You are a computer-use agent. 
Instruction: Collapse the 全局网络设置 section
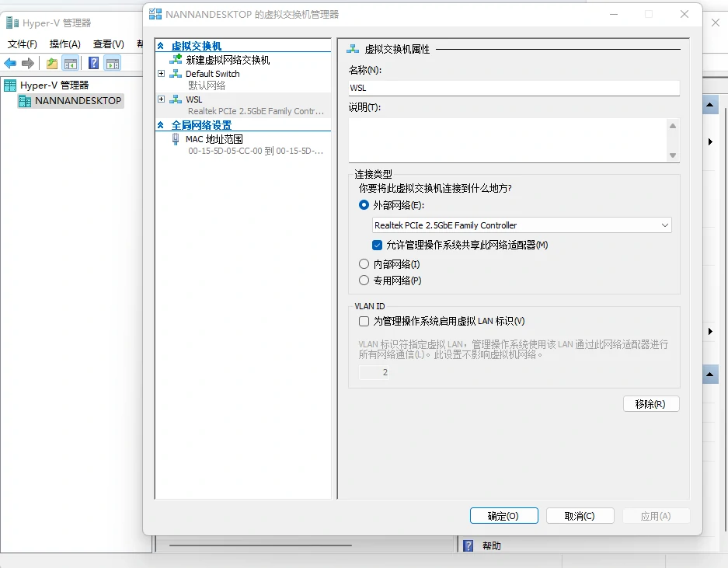161,124
